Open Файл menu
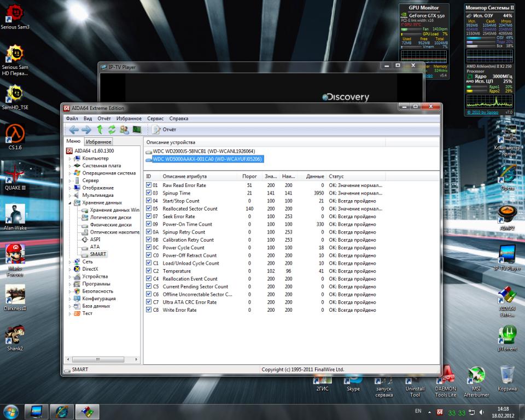Screen dimensions: 525x420 (72, 119)
